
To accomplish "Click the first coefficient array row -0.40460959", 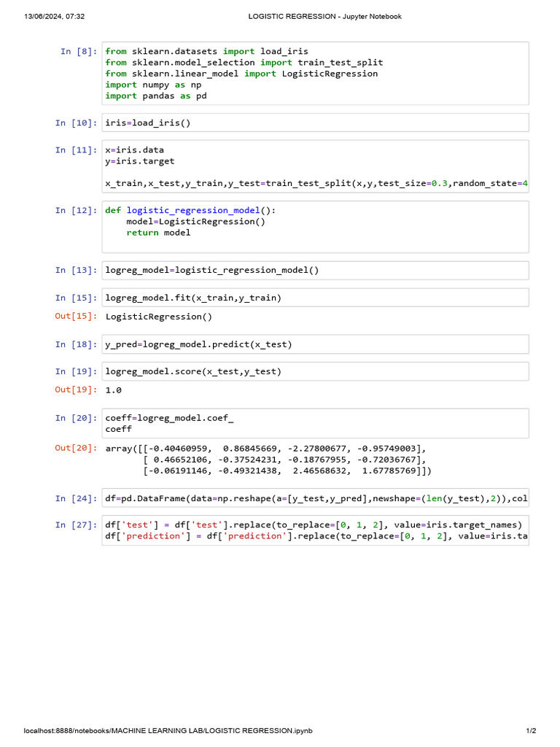I will pos(265,449).
